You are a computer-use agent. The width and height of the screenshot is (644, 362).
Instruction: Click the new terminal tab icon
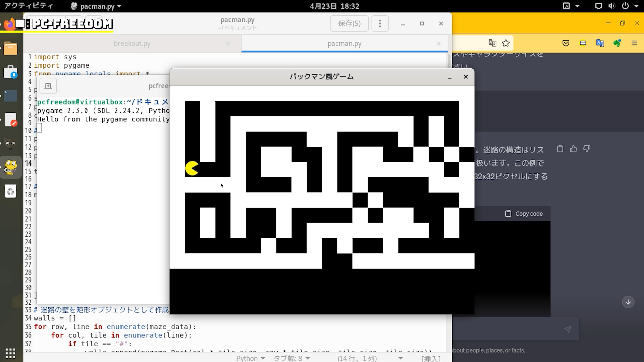click(x=48, y=86)
